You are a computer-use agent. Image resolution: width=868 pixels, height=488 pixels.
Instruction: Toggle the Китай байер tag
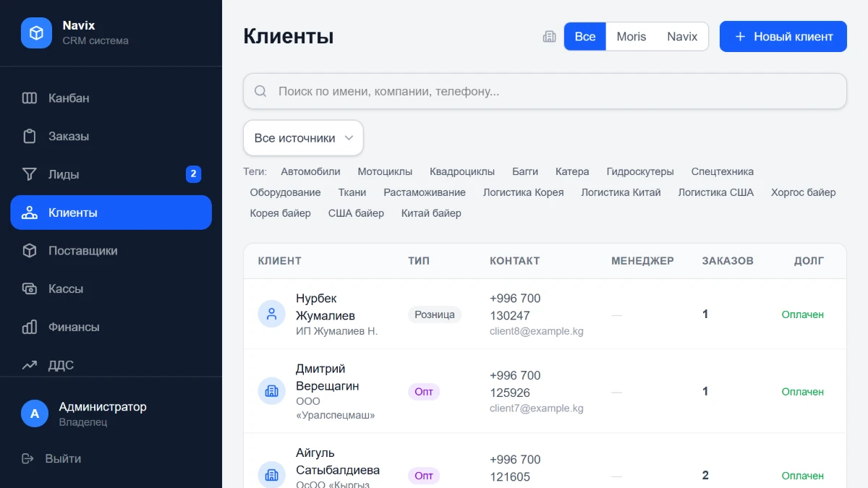pos(431,213)
